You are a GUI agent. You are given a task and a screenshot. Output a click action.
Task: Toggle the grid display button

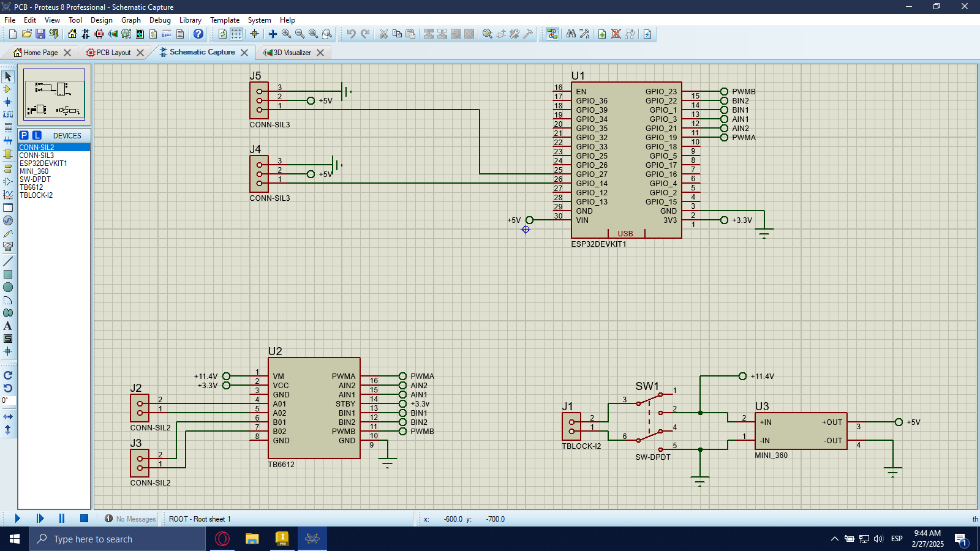click(x=236, y=34)
